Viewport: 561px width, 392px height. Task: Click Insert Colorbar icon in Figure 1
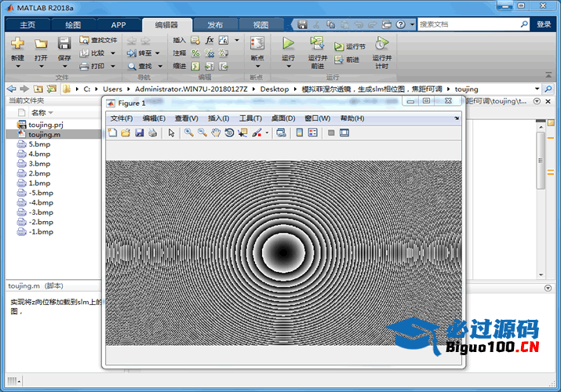point(300,133)
